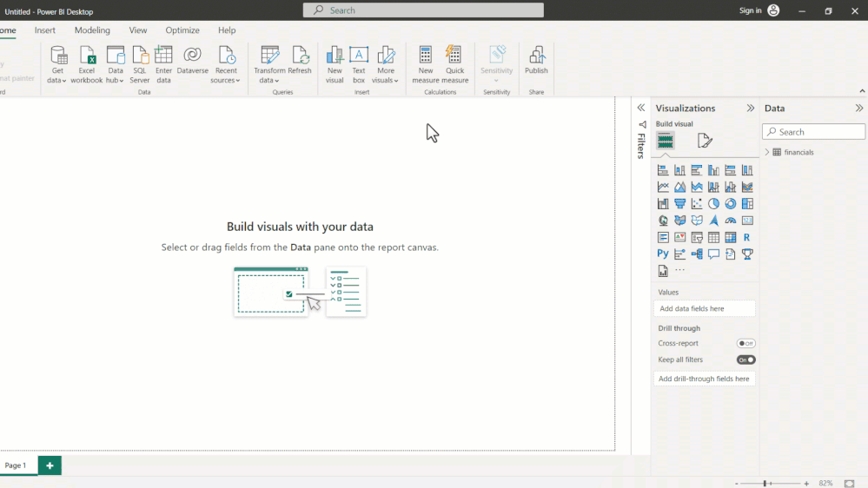Select the Page 1 tab

[x=16, y=465]
